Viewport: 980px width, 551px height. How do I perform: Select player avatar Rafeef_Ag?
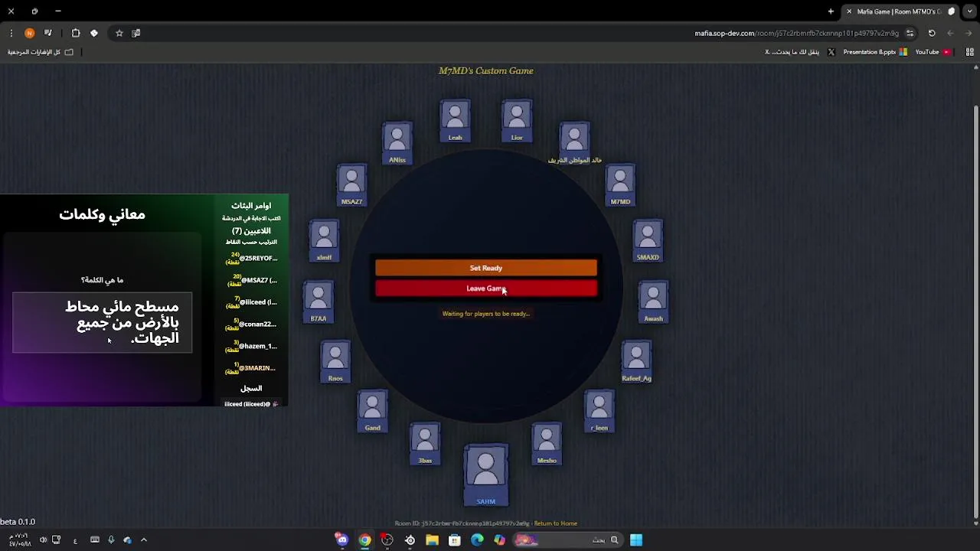point(636,361)
